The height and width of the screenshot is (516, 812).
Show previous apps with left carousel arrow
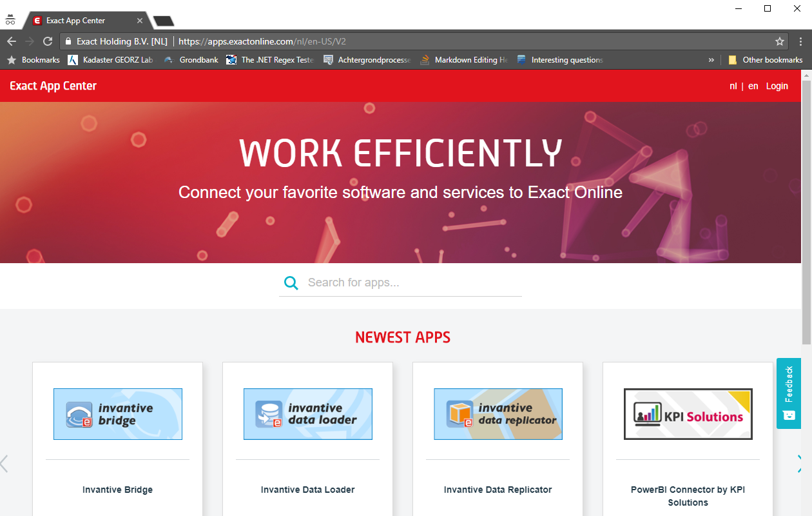[5, 463]
